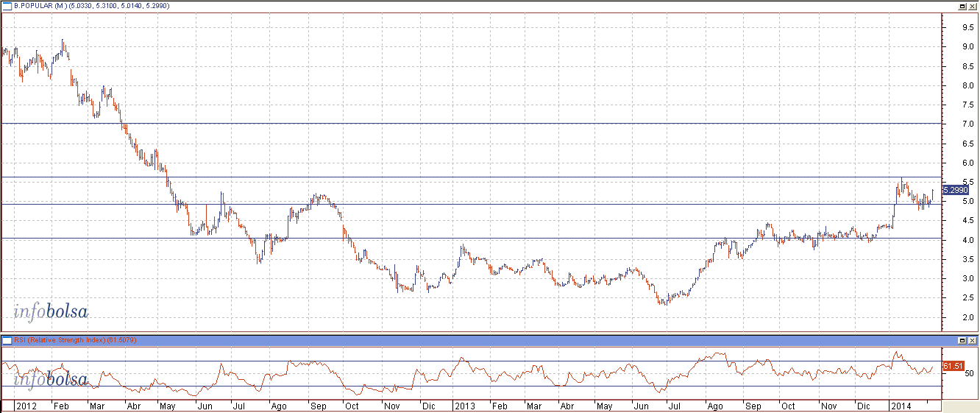Click the horizontal line at 7.0 level
This screenshot has width=980, height=413.
pos(471,124)
